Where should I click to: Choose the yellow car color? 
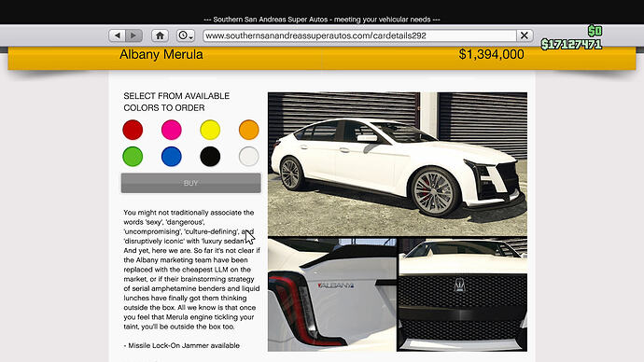click(210, 130)
